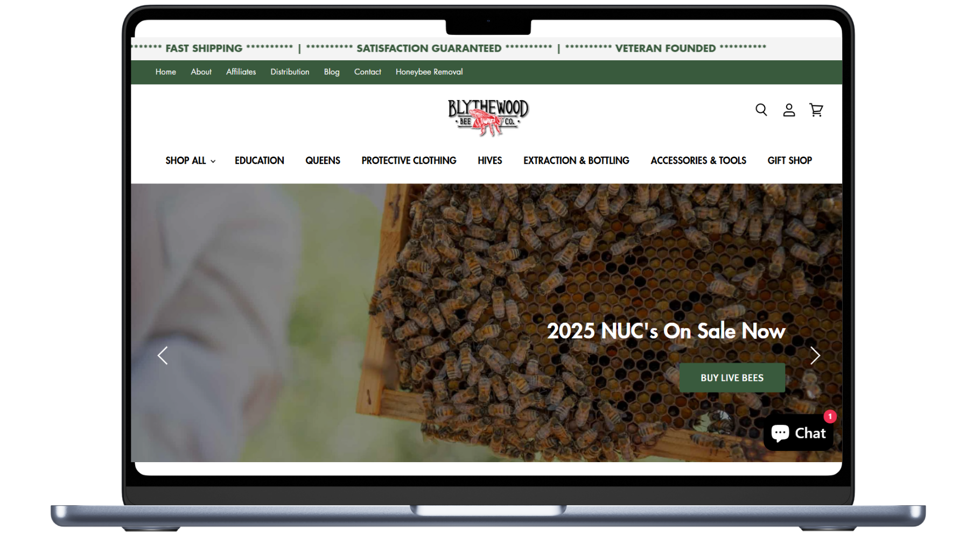Open the search magnifier icon
Screen dimensions: 980x538
761,110
